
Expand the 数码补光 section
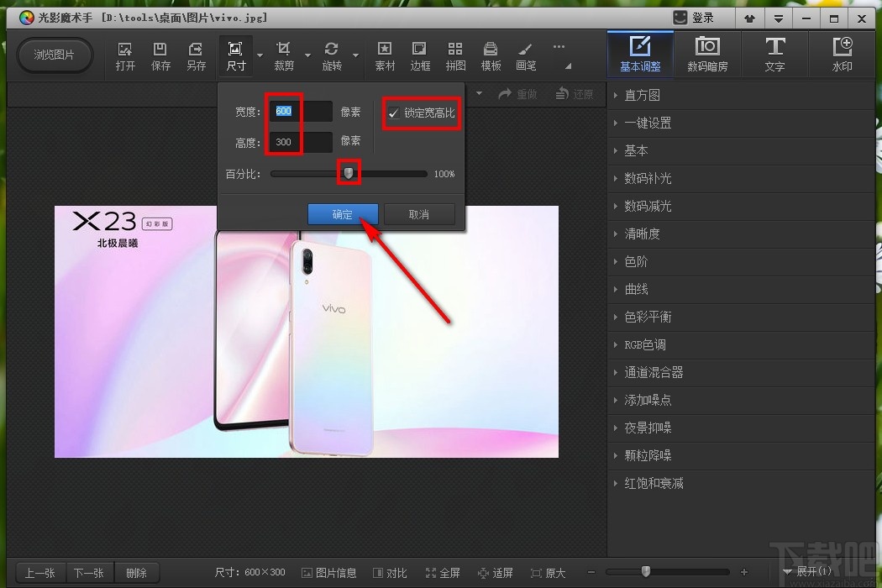[x=741, y=178]
